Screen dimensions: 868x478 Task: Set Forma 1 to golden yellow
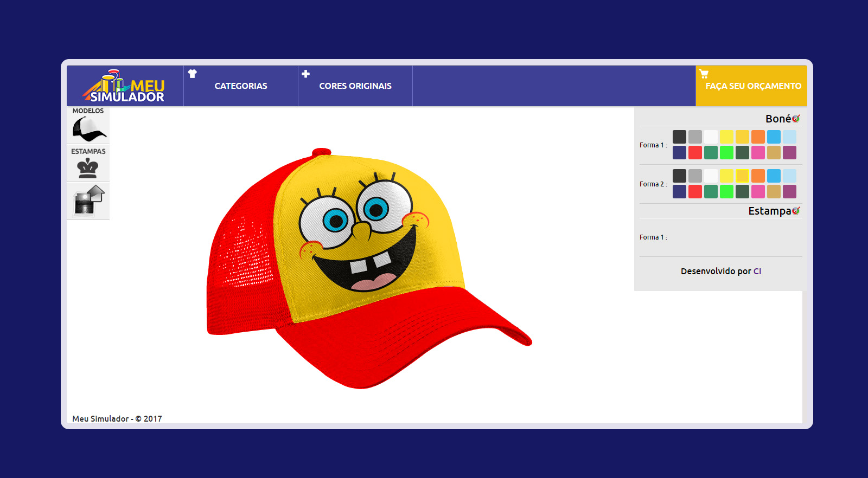[742, 137]
